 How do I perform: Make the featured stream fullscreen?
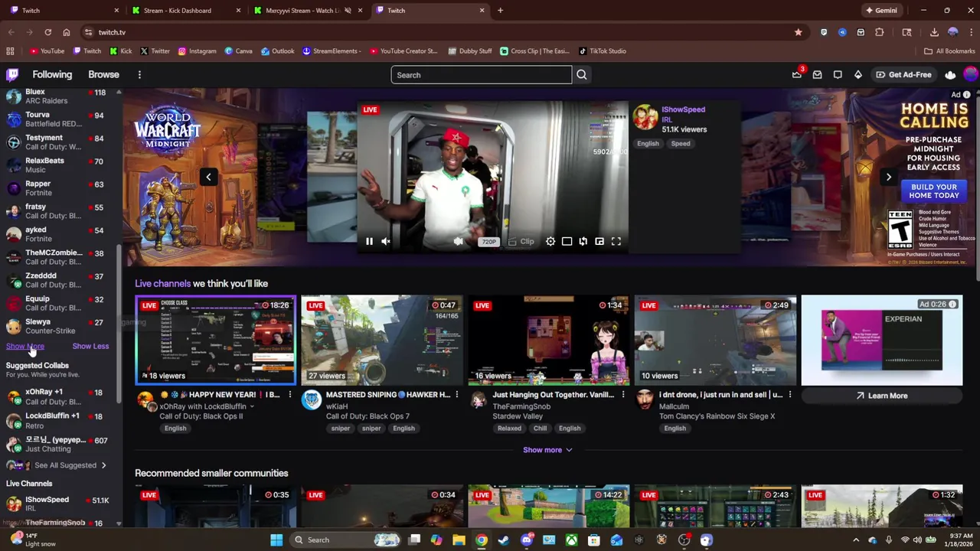pyautogui.click(x=616, y=241)
